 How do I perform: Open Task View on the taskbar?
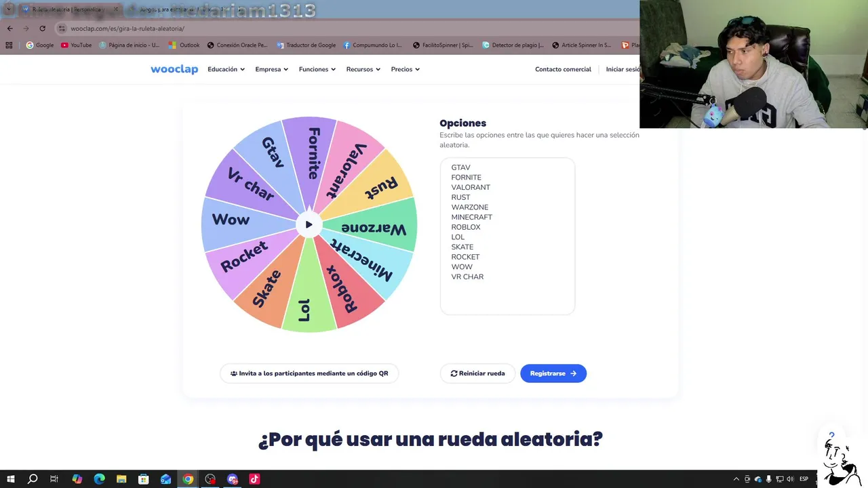[54, 479]
